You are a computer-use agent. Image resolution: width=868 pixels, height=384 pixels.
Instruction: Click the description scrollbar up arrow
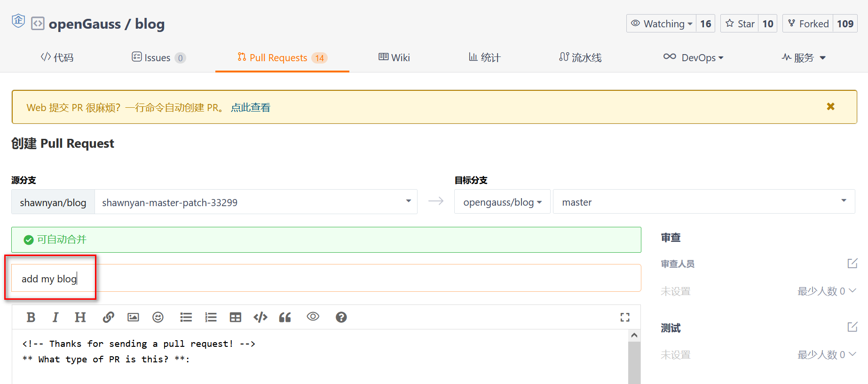coord(634,335)
